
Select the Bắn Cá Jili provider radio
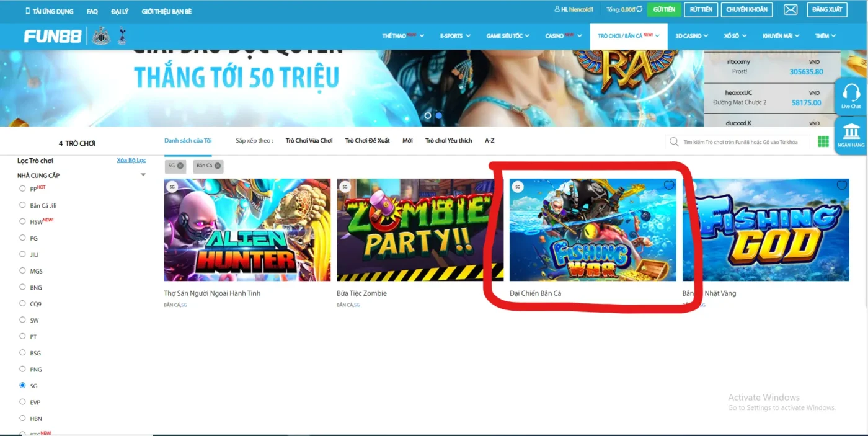23,205
